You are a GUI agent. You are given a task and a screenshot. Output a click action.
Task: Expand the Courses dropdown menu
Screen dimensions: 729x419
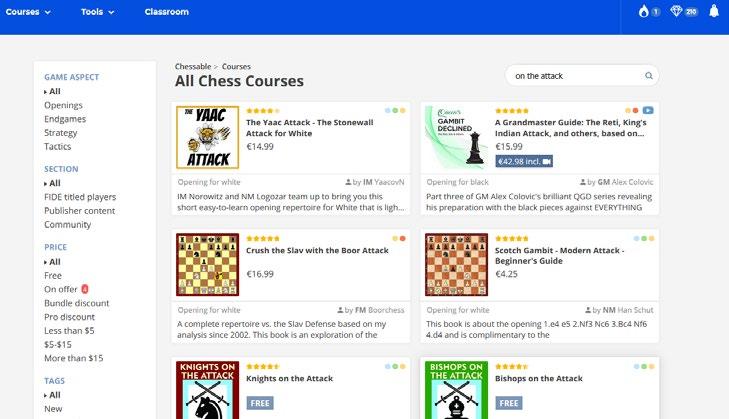[x=28, y=12]
